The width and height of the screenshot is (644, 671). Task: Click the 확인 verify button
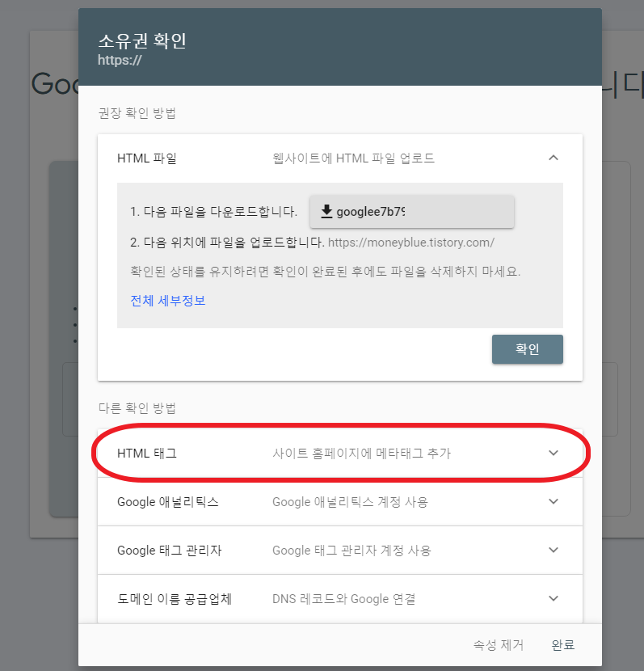[528, 349]
